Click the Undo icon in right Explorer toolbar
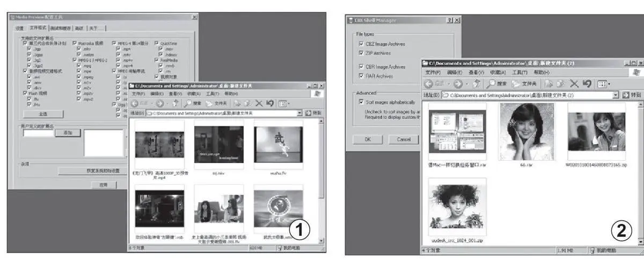The height and width of the screenshot is (259, 644). [x=587, y=83]
